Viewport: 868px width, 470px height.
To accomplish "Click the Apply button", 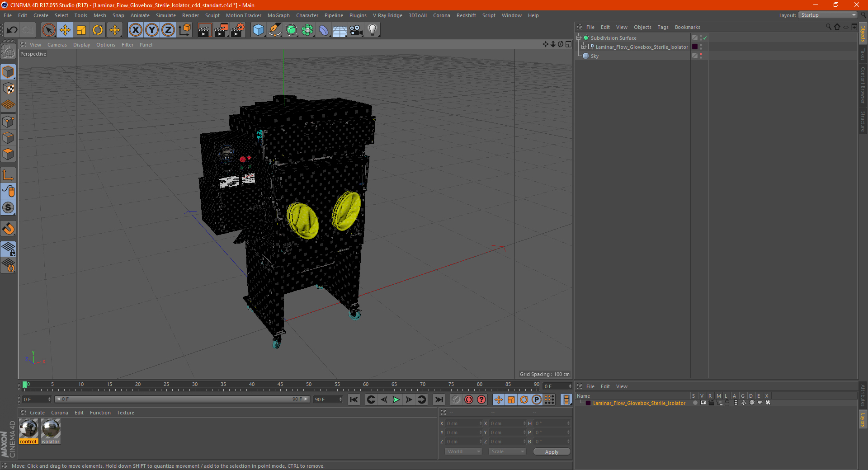I will (551, 451).
